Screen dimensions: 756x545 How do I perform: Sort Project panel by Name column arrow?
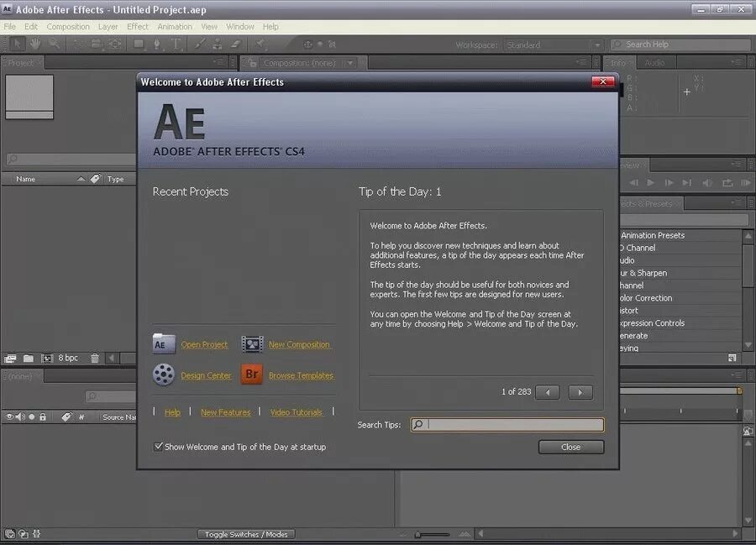(x=81, y=179)
